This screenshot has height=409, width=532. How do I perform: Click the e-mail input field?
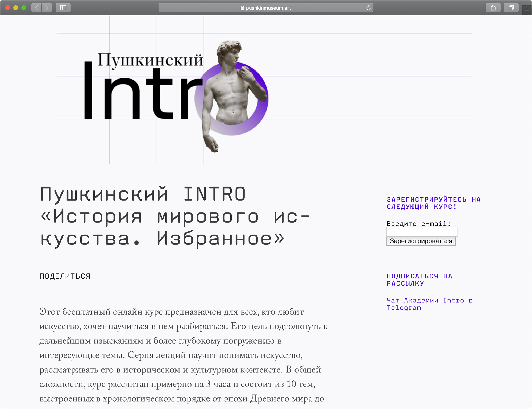[x=422, y=232]
